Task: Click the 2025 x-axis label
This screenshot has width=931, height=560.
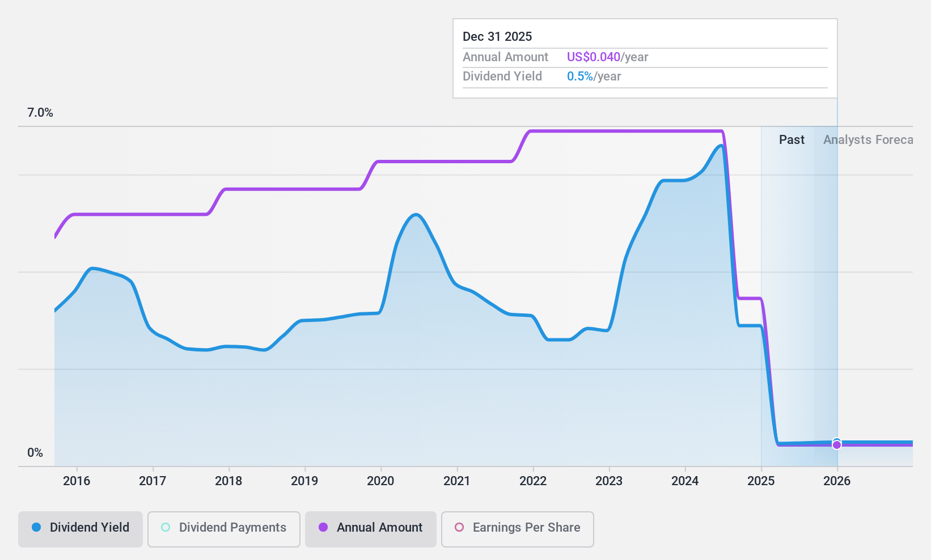Action: [x=761, y=481]
